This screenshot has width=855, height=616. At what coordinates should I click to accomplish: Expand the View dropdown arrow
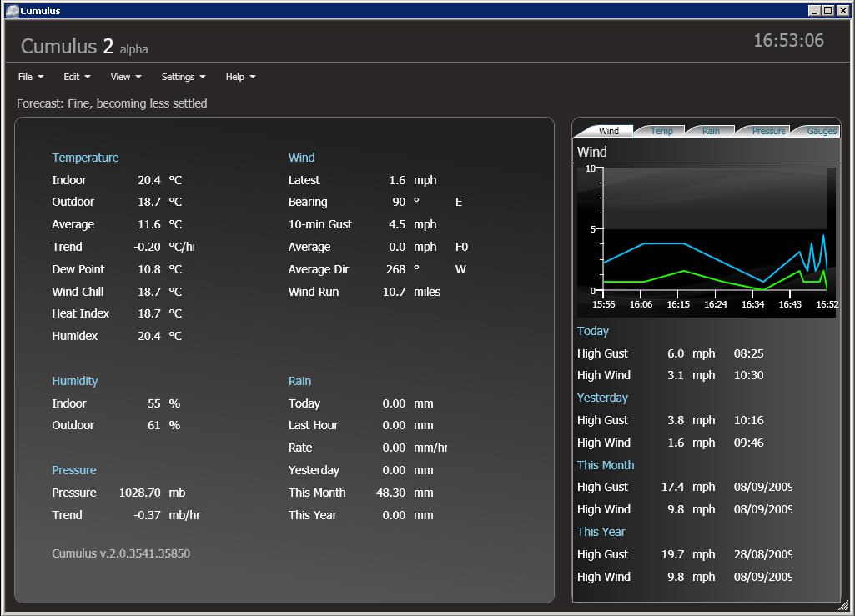pyautogui.click(x=138, y=77)
